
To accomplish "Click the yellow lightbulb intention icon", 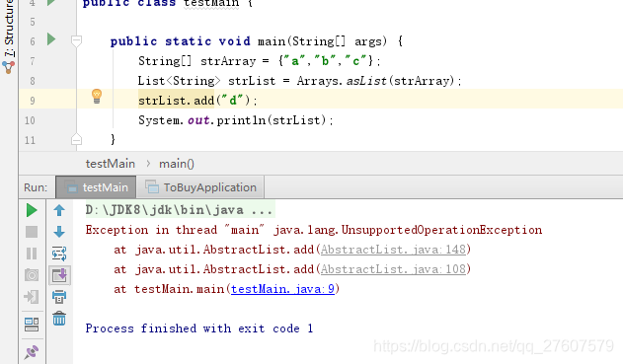I will pyautogui.click(x=97, y=96).
